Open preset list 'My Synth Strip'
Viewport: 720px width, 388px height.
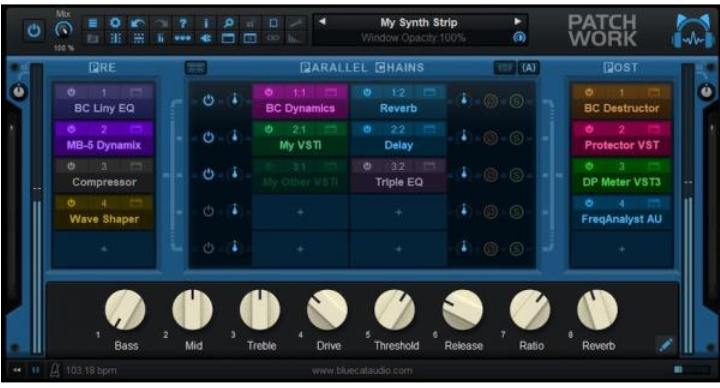coord(419,22)
